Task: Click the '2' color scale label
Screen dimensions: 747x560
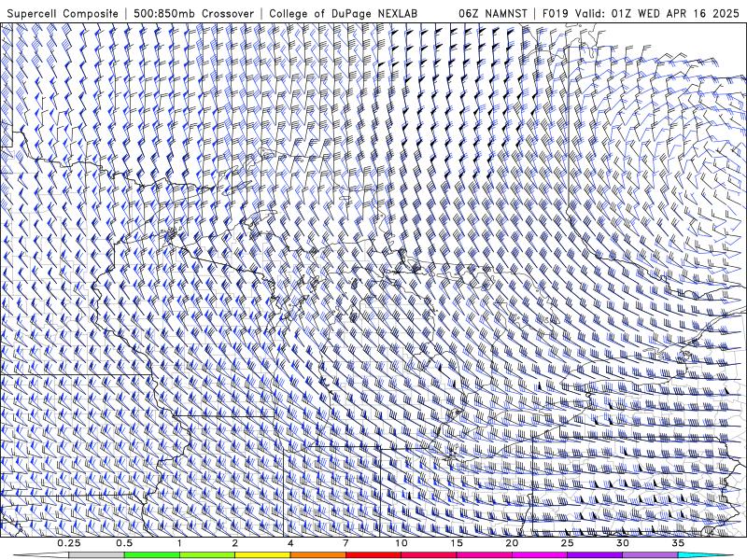Action: point(235,543)
